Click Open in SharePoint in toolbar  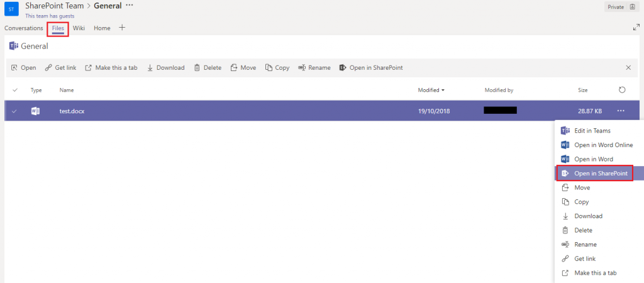[371, 68]
